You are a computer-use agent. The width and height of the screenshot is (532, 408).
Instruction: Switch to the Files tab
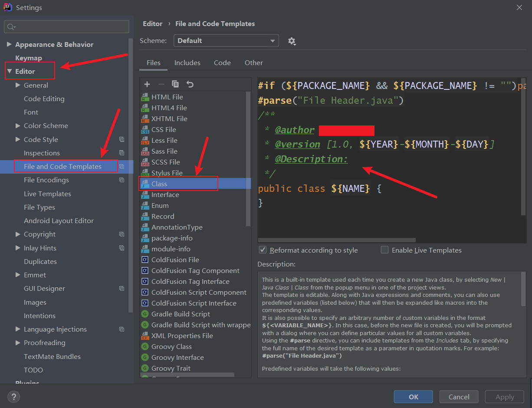coord(154,63)
